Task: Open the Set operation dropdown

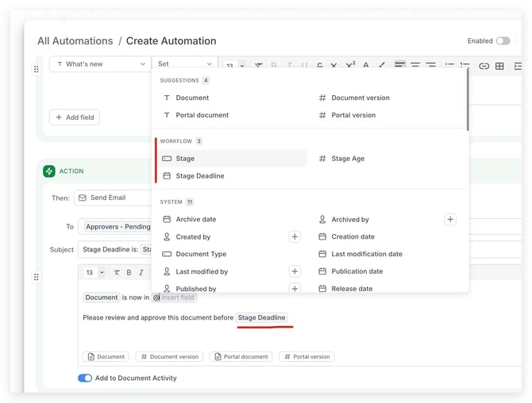Action: pyautogui.click(x=184, y=63)
